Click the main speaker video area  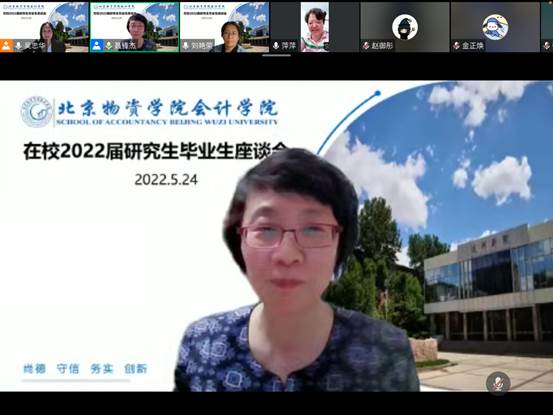pyautogui.click(x=276, y=236)
